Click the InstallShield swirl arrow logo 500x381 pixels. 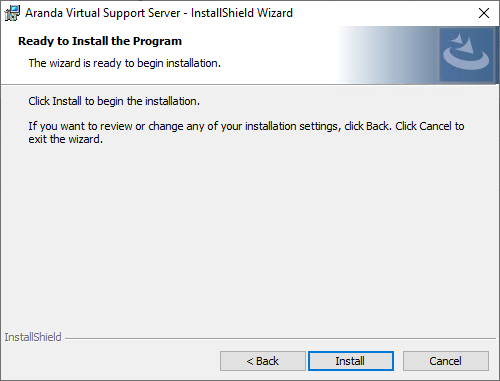click(467, 55)
